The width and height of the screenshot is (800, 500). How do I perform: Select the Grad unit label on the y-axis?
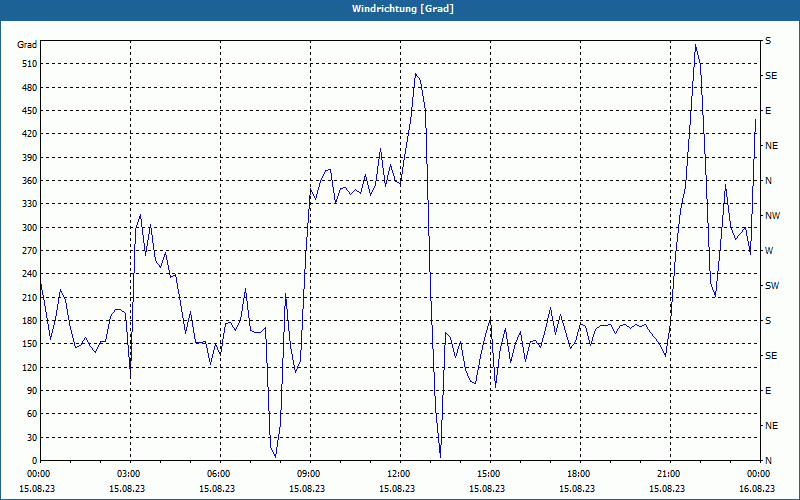(27, 45)
